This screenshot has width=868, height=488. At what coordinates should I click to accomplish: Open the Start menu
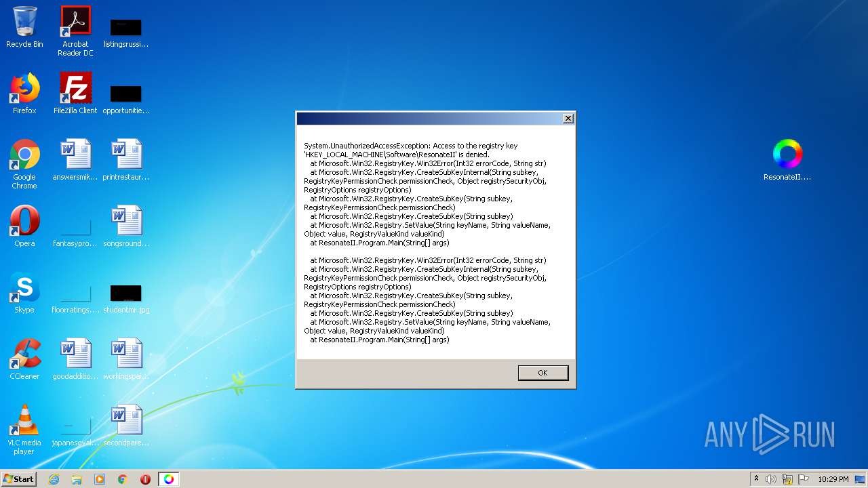[x=18, y=479]
